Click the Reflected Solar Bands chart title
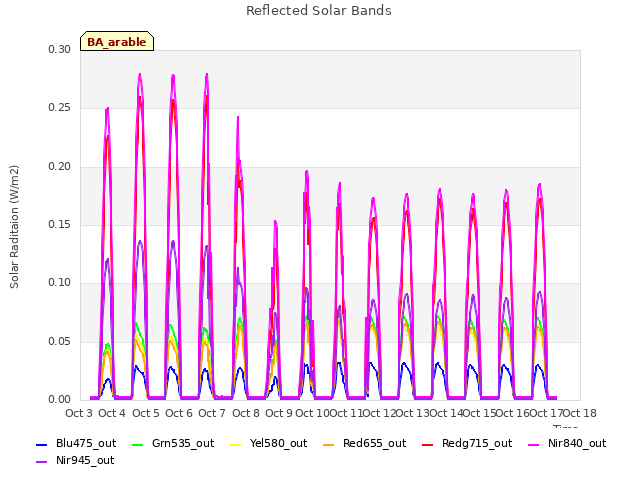This screenshot has height=480, width=640. (x=319, y=11)
